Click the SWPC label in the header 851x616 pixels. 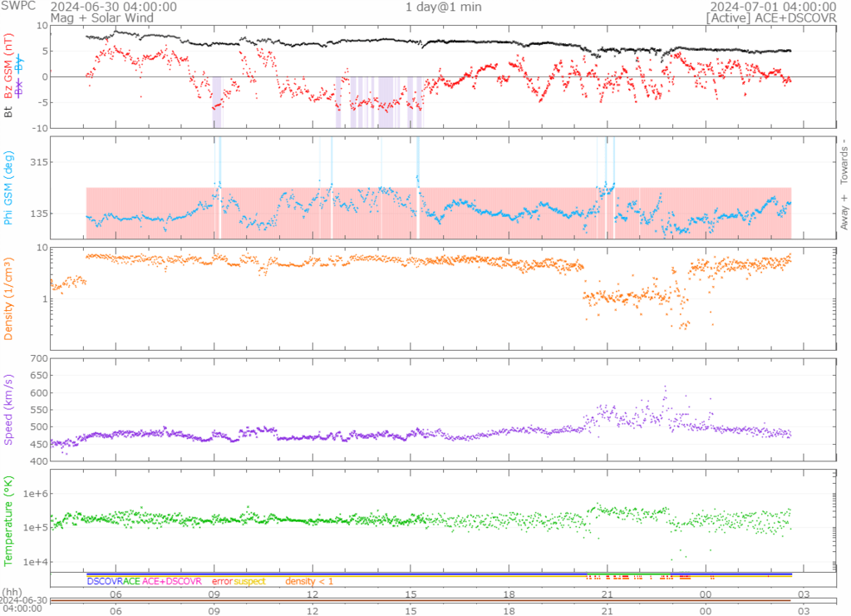18,7
